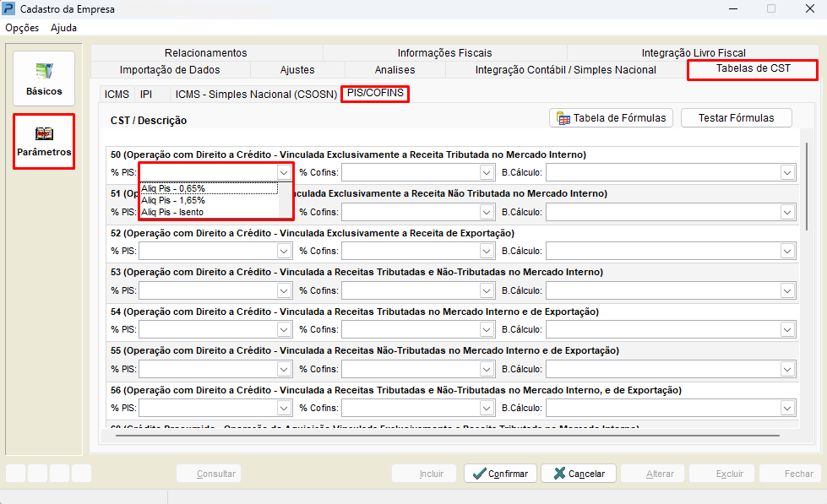Screen dimensions: 827x504
Task: Click the Alterar button
Action: pyautogui.click(x=652, y=474)
